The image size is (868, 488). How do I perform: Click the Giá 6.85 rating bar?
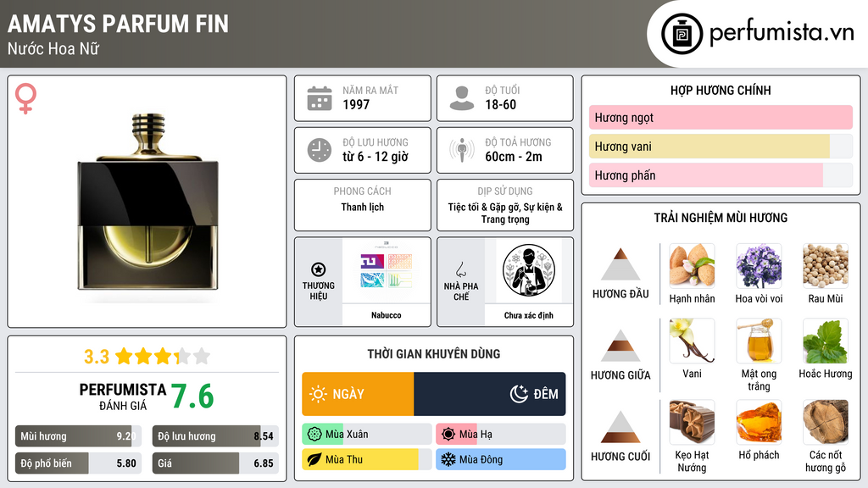(215, 463)
